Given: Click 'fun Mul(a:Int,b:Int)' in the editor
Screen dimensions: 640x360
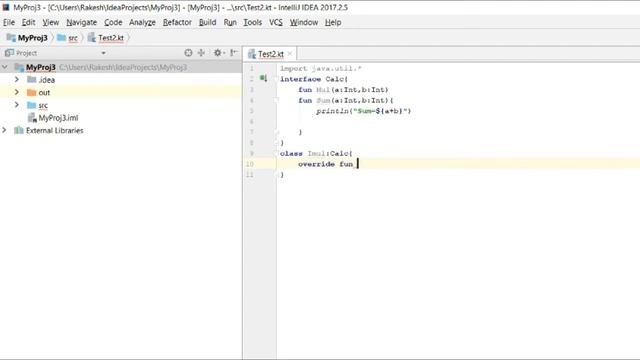Looking at the screenshot, I should coord(343,90).
